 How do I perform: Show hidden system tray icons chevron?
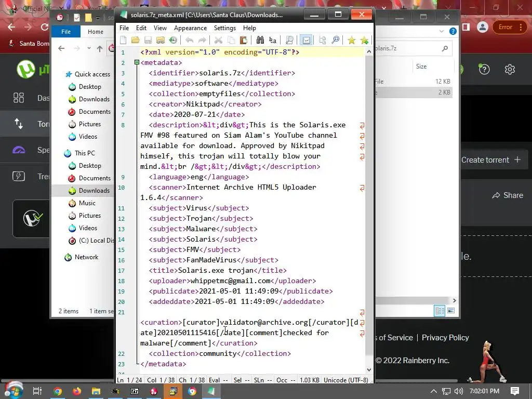pyautogui.click(x=433, y=391)
